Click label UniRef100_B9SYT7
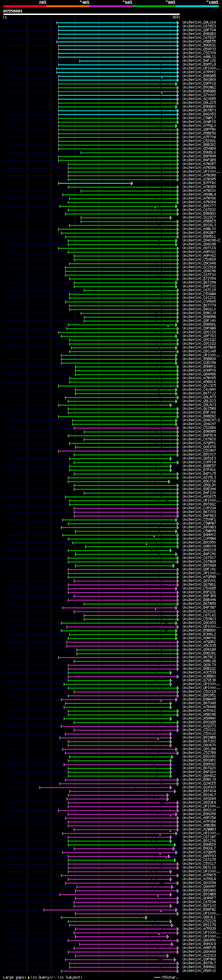The height and width of the screenshot is (980, 222). (199, 206)
